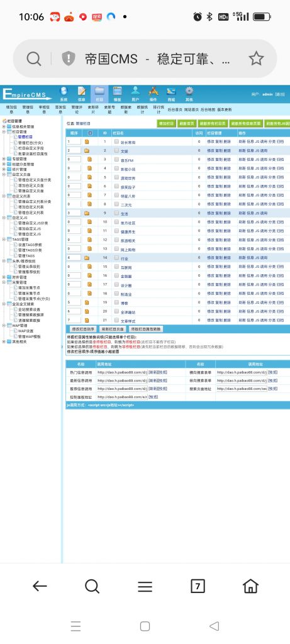This screenshot has height=644, width=290.
Task: Click the folder icon in the 生活 row
Action: pyautogui.click(x=87, y=213)
